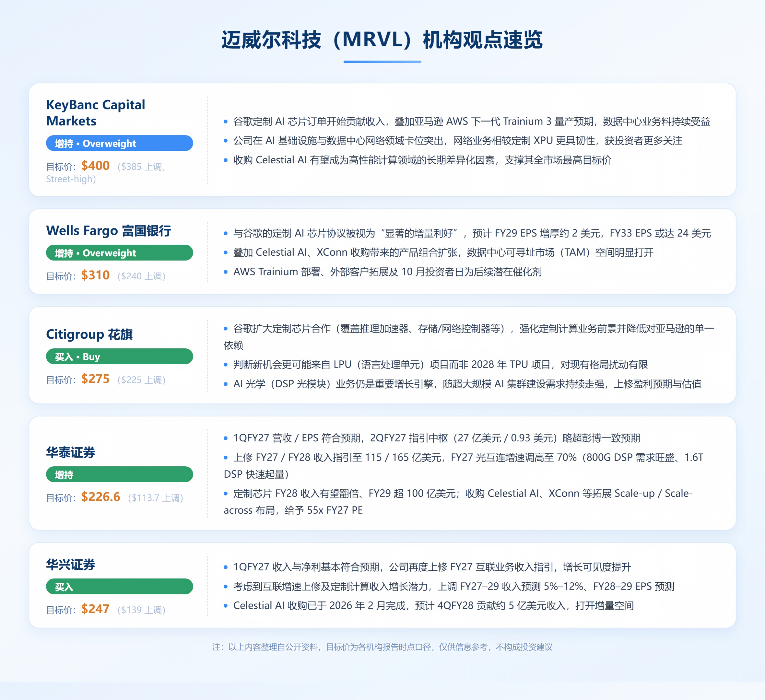Click the $400 target price
The image size is (765, 700).
point(95,166)
